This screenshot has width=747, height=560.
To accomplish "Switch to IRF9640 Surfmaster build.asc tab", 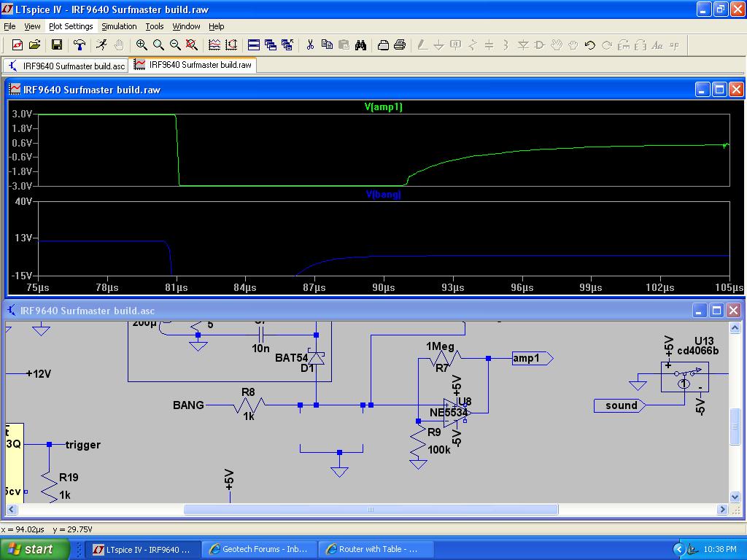I will 66,66.
